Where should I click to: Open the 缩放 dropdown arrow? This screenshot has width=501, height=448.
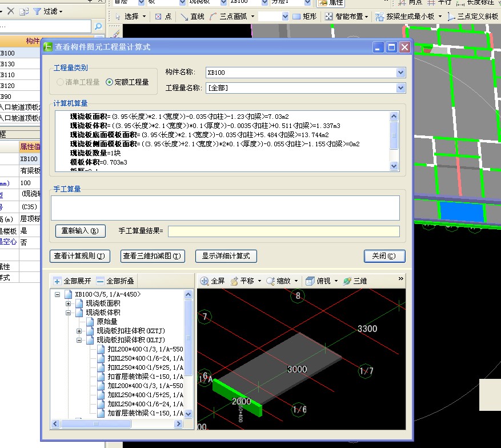(296, 281)
